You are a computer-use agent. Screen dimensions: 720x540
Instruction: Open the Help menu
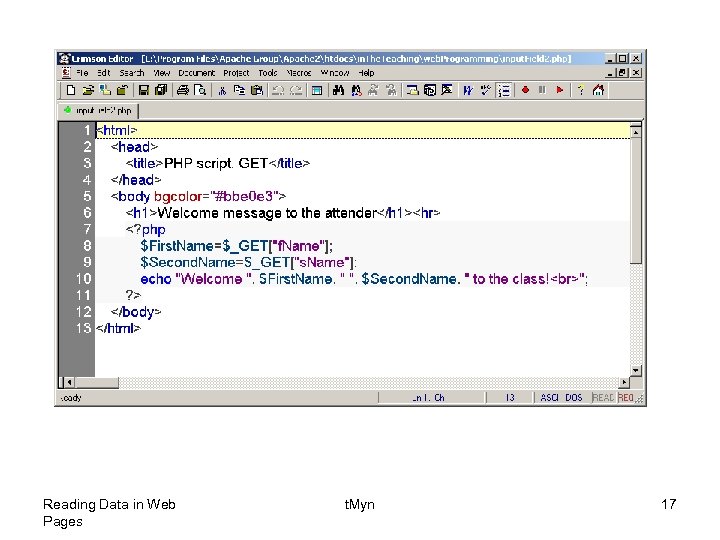tap(366, 73)
